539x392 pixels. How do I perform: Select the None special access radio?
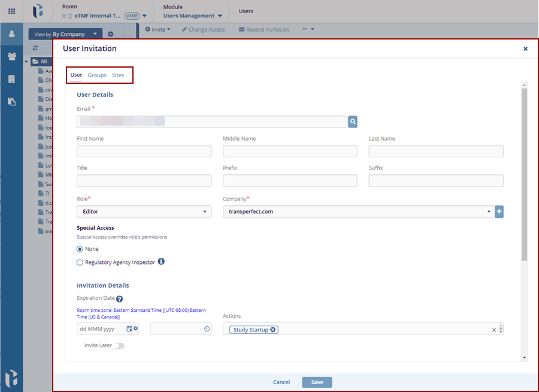(x=80, y=249)
